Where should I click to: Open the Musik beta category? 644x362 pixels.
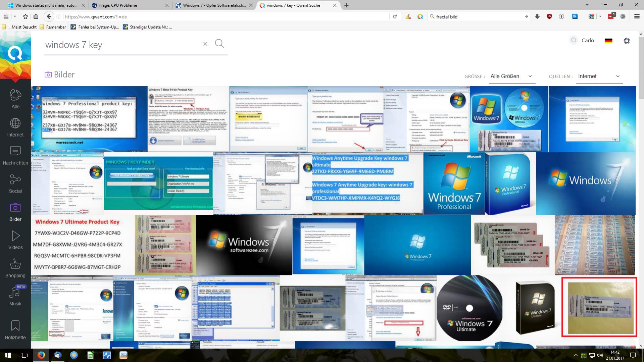coord(15,296)
